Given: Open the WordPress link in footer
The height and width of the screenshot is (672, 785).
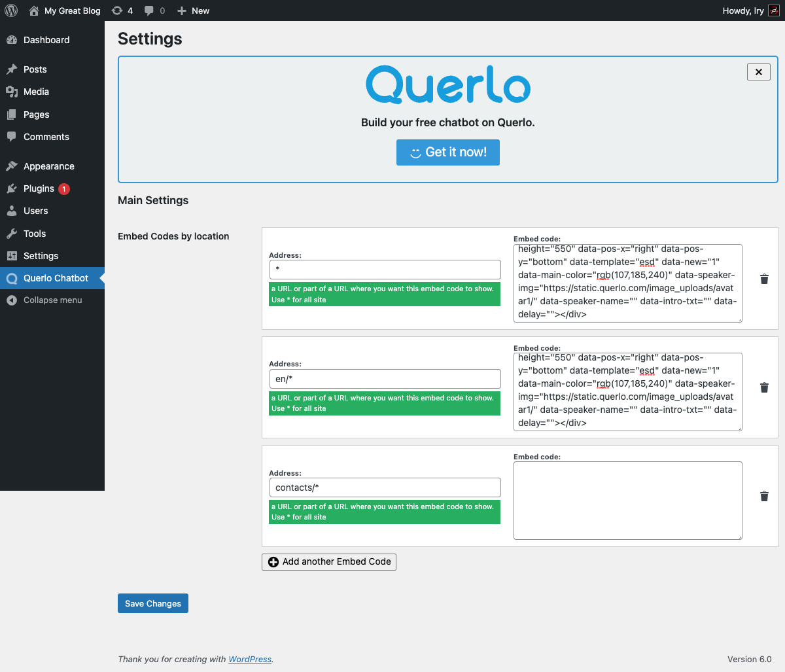Looking at the screenshot, I should tap(250, 659).
